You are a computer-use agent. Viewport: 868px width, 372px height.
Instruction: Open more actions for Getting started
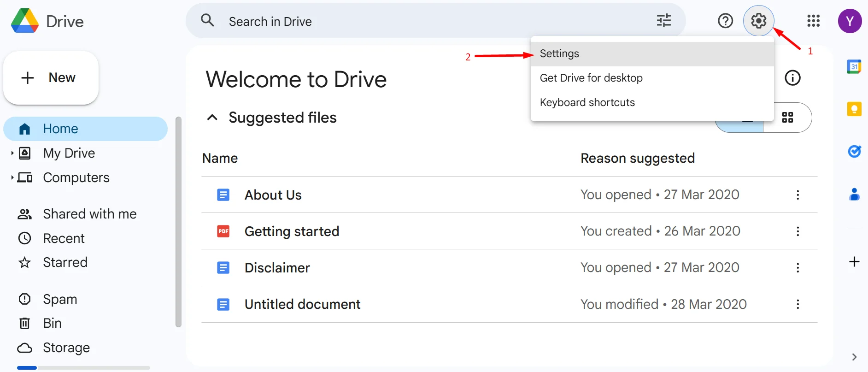click(x=798, y=231)
